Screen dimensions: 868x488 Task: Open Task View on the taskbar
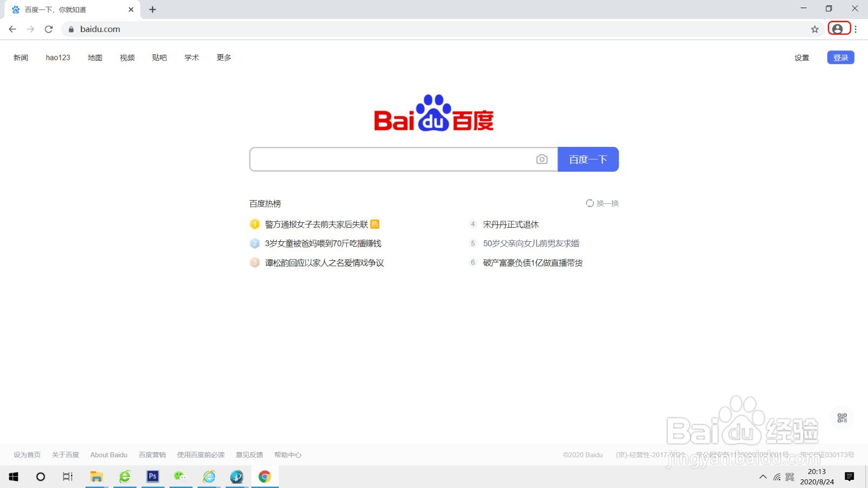67,477
